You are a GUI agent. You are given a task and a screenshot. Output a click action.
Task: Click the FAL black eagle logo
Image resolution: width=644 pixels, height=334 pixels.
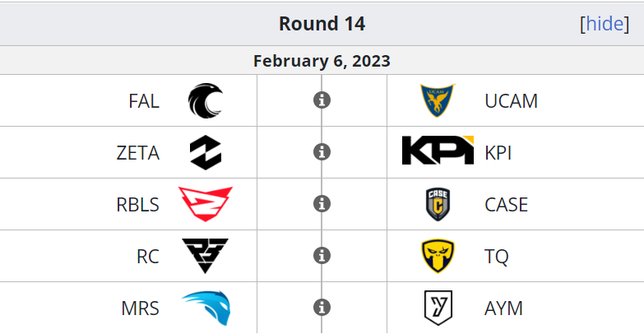coord(206,100)
